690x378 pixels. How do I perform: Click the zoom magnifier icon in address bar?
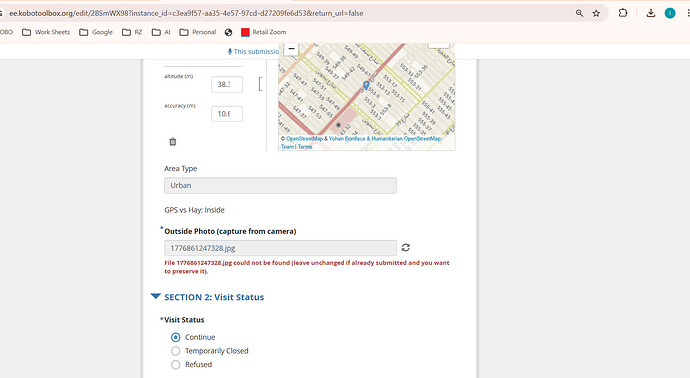580,13
